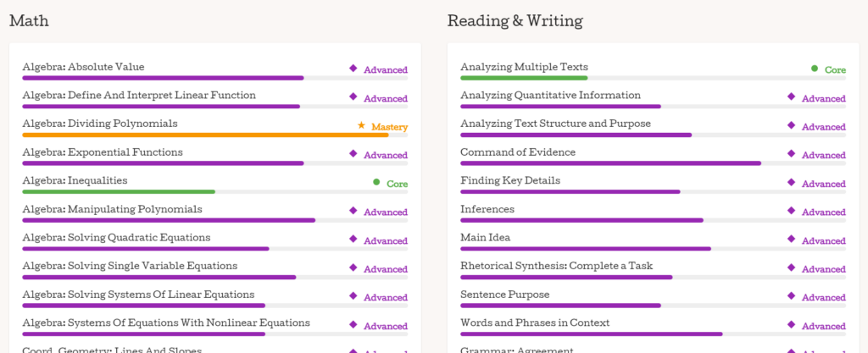Click the orange Dividing Polynomials progress bar

tap(205, 135)
